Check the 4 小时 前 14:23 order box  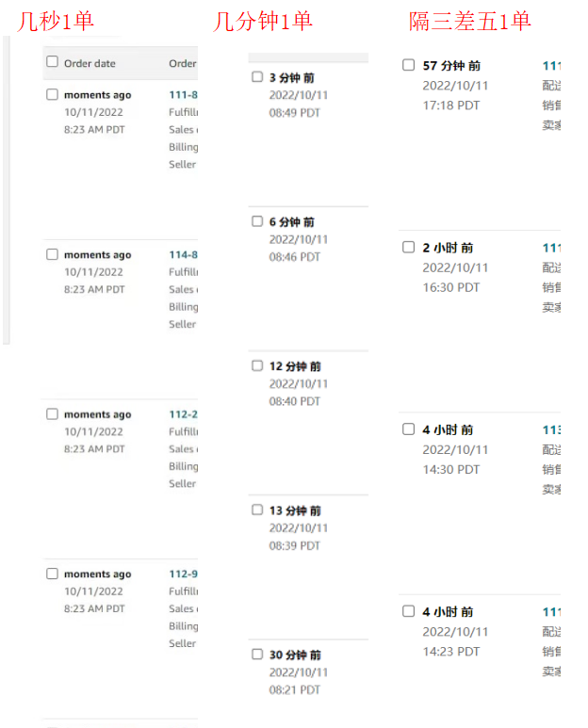coord(408,610)
